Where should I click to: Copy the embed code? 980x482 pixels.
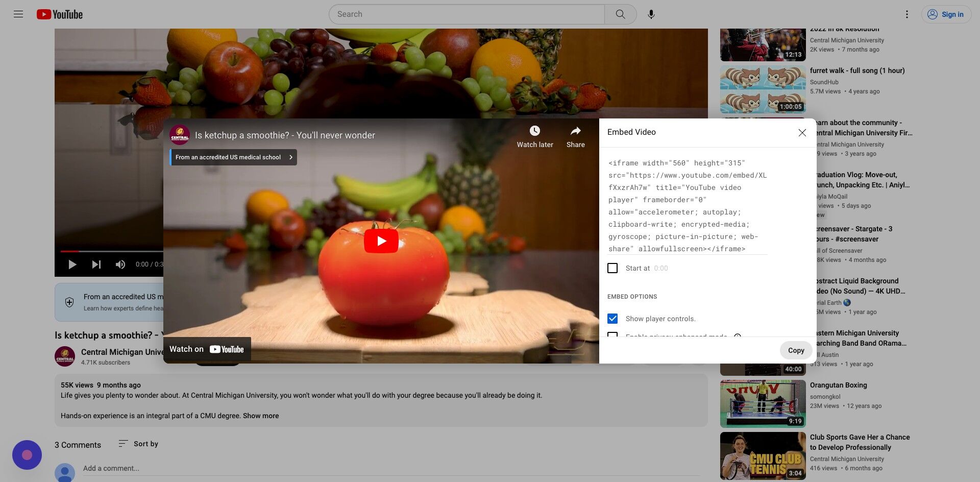click(x=796, y=350)
